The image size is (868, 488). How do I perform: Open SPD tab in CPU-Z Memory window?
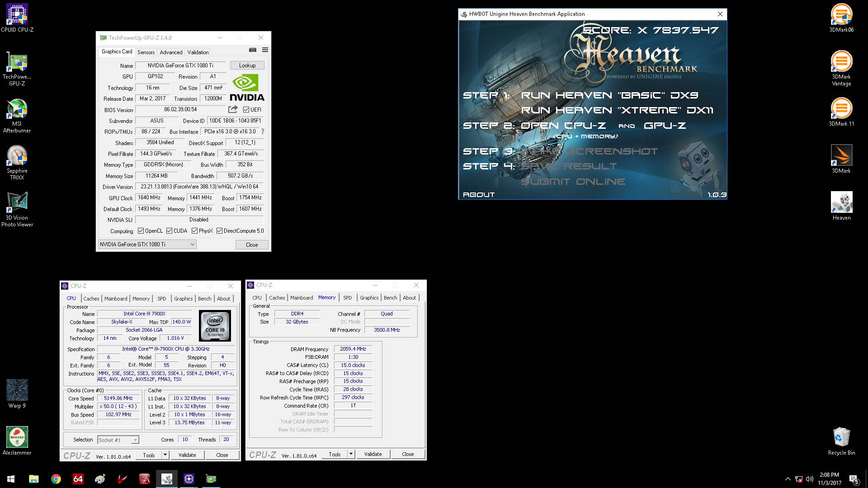pyautogui.click(x=347, y=298)
